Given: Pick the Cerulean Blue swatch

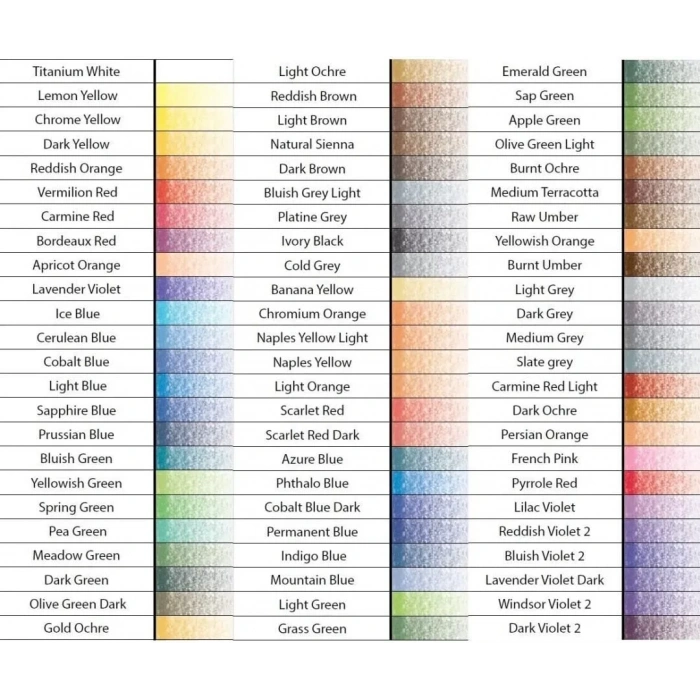Looking at the screenshot, I should 194,338.
